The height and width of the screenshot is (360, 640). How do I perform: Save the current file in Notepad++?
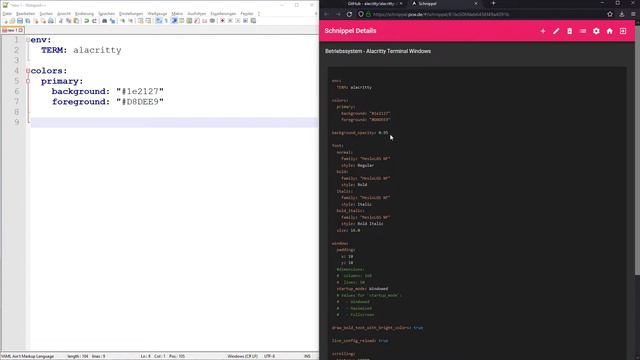click(x=20, y=20)
